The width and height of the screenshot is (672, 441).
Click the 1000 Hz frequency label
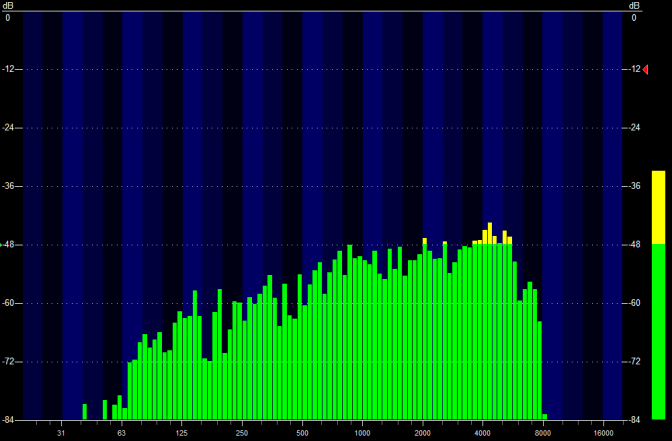click(x=362, y=433)
